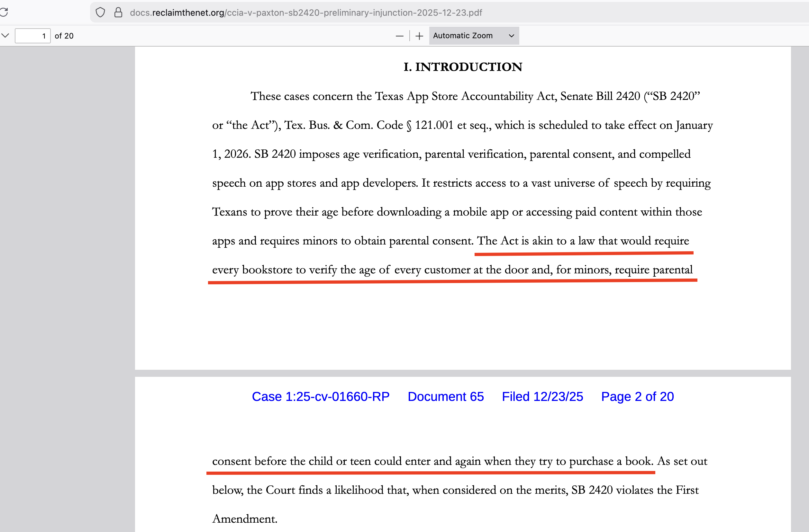The width and height of the screenshot is (809, 532).
Task: Focus the page number input field
Action: point(32,36)
